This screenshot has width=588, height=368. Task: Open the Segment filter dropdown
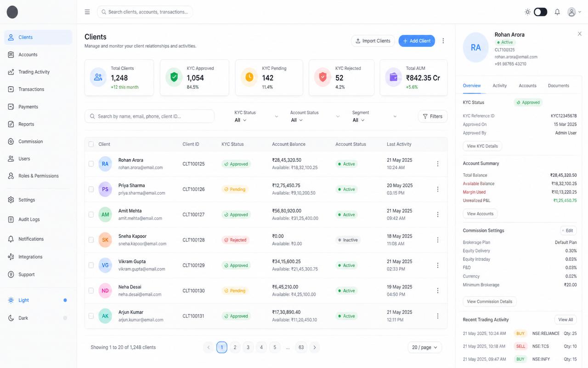[374, 116]
